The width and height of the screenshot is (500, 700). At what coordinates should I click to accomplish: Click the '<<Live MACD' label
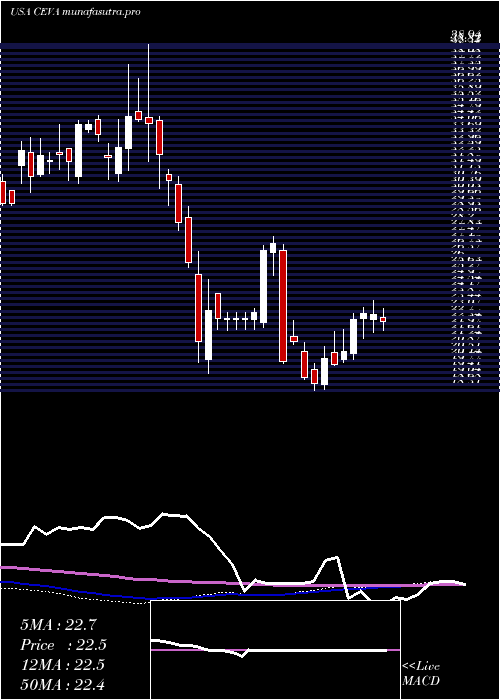[x=421, y=674]
